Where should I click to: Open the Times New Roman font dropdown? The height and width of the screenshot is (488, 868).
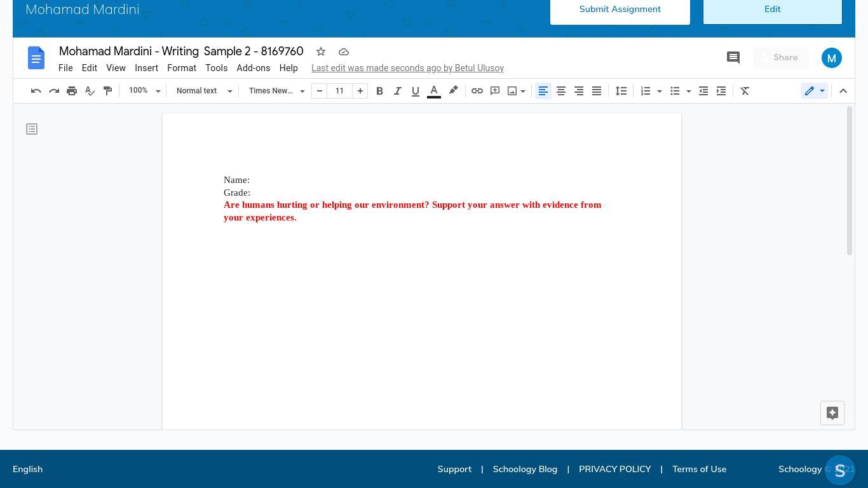coord(276,91)
